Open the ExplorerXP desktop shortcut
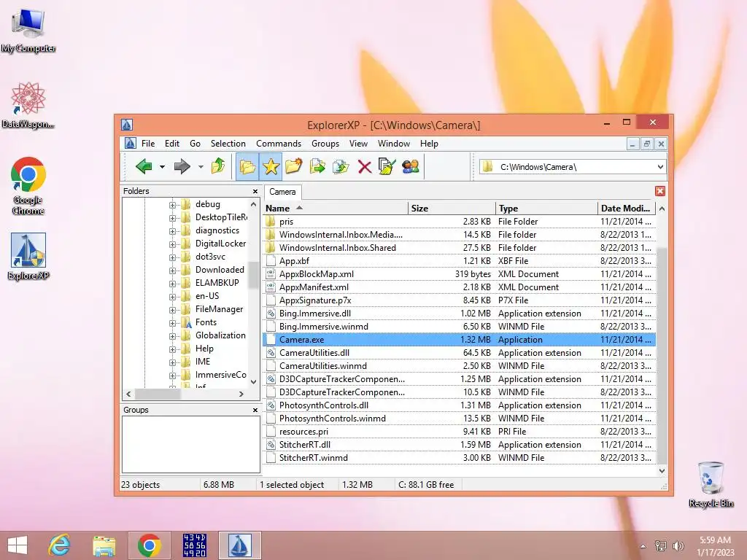This screenshot has width=747, height=560. click(28, 257)
